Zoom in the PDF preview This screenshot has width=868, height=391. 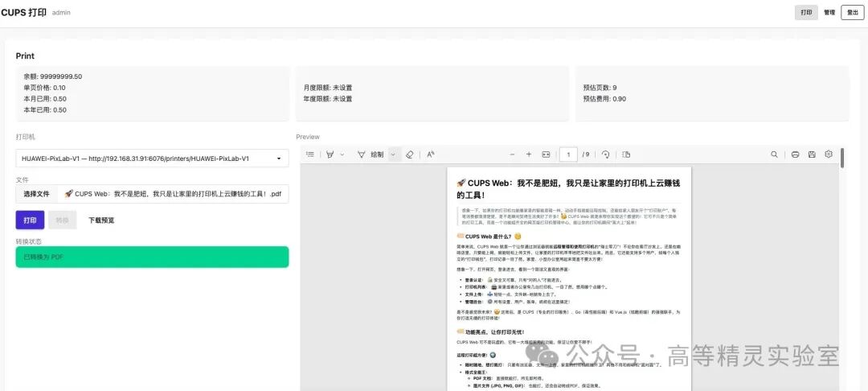[x=529, y=154]
